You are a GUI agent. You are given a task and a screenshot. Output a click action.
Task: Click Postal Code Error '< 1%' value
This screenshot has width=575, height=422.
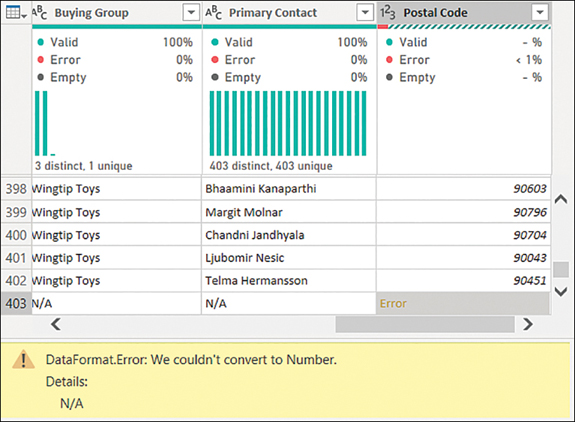coord(529,60)
